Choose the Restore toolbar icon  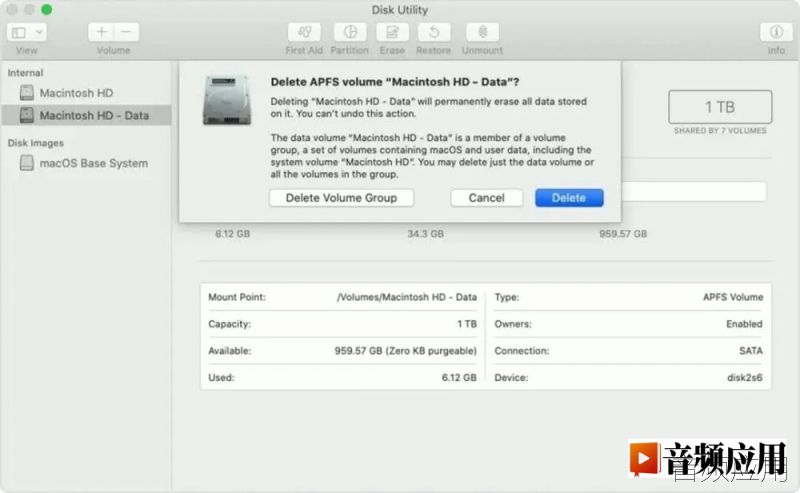[x=434, y=32]
